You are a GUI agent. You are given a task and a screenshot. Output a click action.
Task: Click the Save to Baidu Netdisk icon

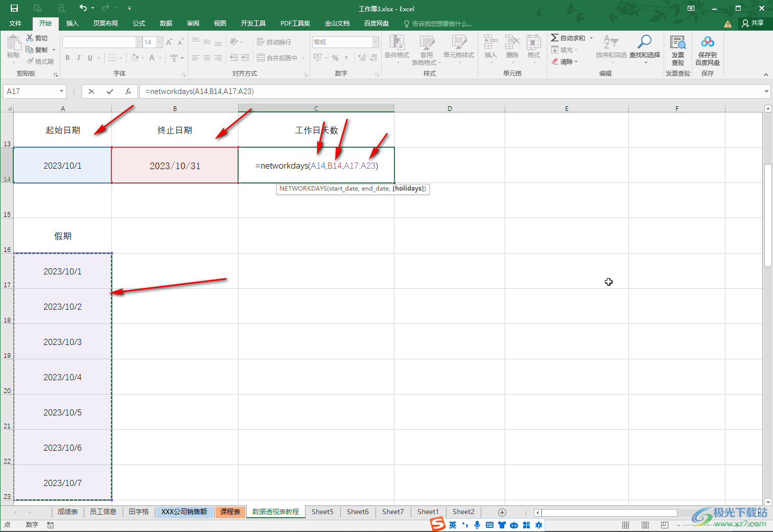coord(708,42)
